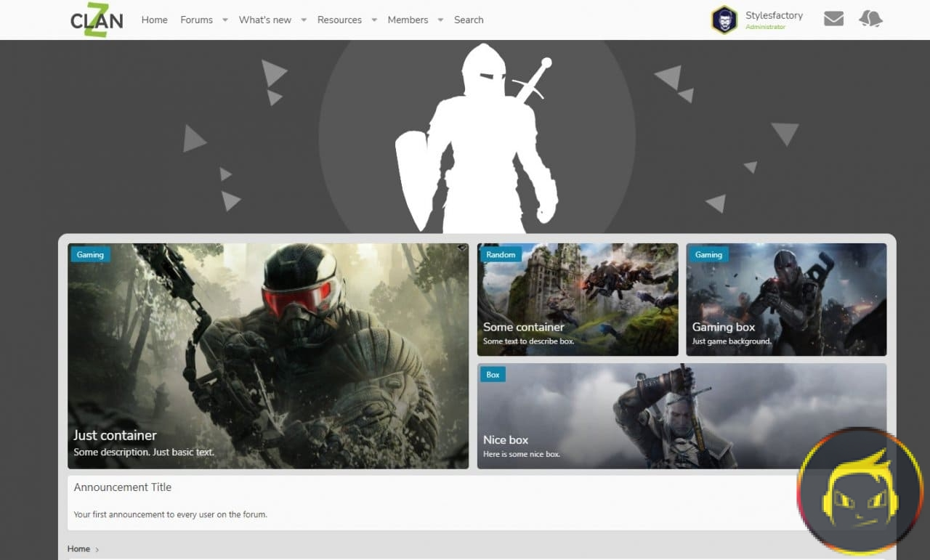Open the Members nav item
Screen dimensions: 930x560
[408, 20]
